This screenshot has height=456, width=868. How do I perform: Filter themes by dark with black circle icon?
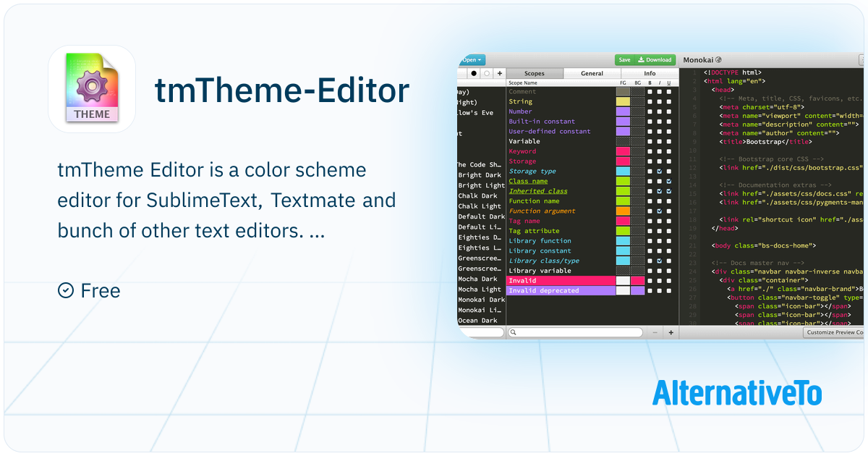pos(474,73)
